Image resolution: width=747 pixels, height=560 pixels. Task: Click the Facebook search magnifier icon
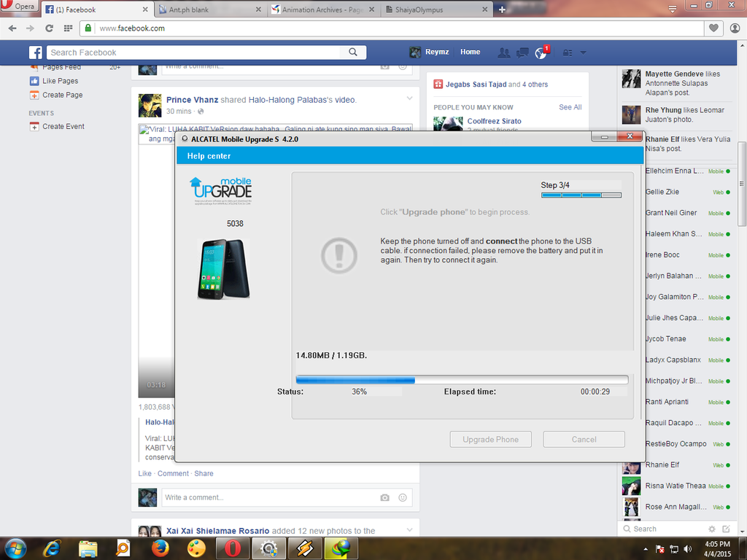(353, 52)
